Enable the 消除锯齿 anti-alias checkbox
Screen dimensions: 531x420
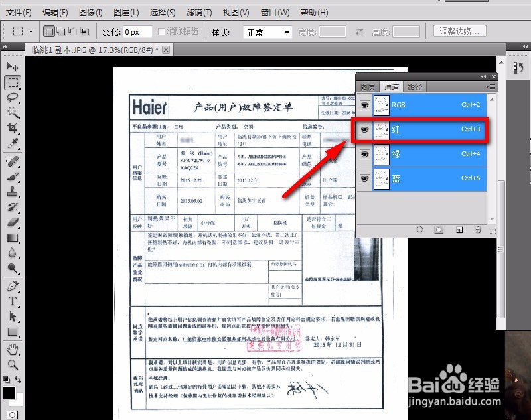click(x=163, y=31)
